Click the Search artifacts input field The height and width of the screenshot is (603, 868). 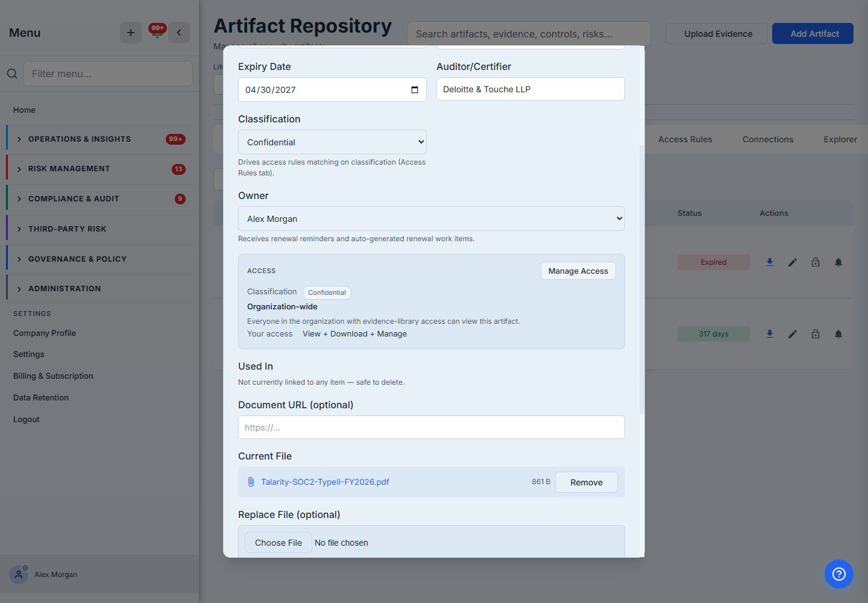pyautogui.click(x=529, y=34)
